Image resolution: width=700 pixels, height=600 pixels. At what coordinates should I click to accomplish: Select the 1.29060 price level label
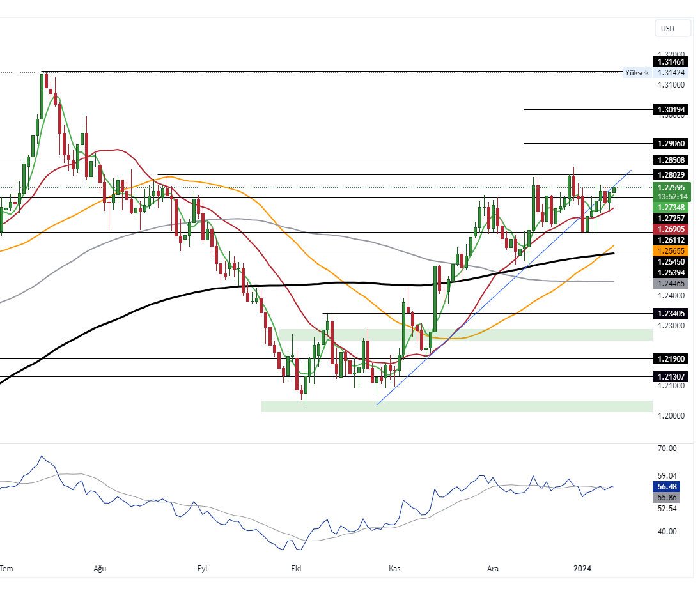click(x=669, y=143)
